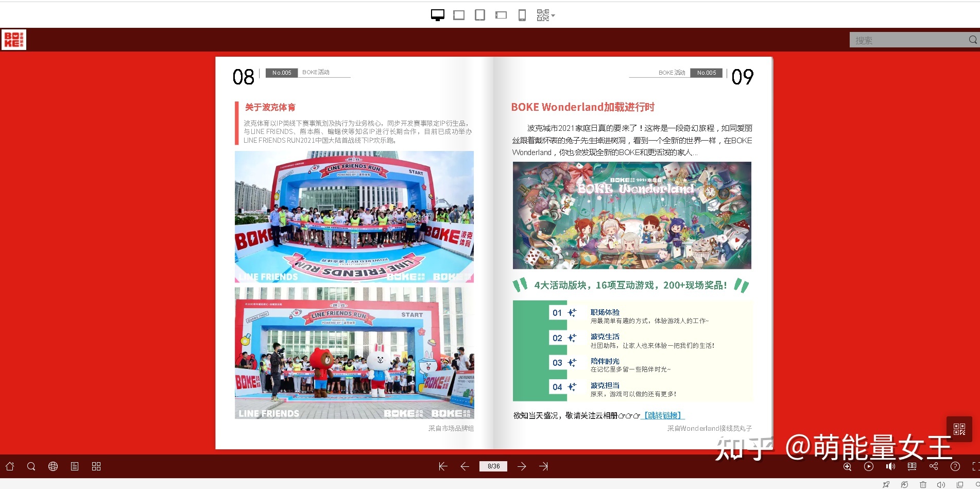
Task: Switch single/double page layout
Action: 912,466
